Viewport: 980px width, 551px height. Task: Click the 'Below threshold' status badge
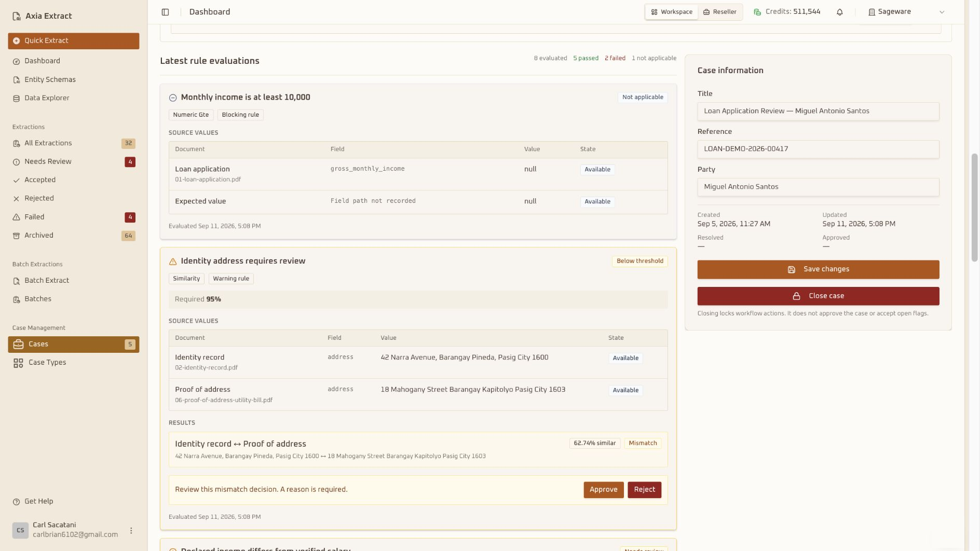click(x=639, y=261)
